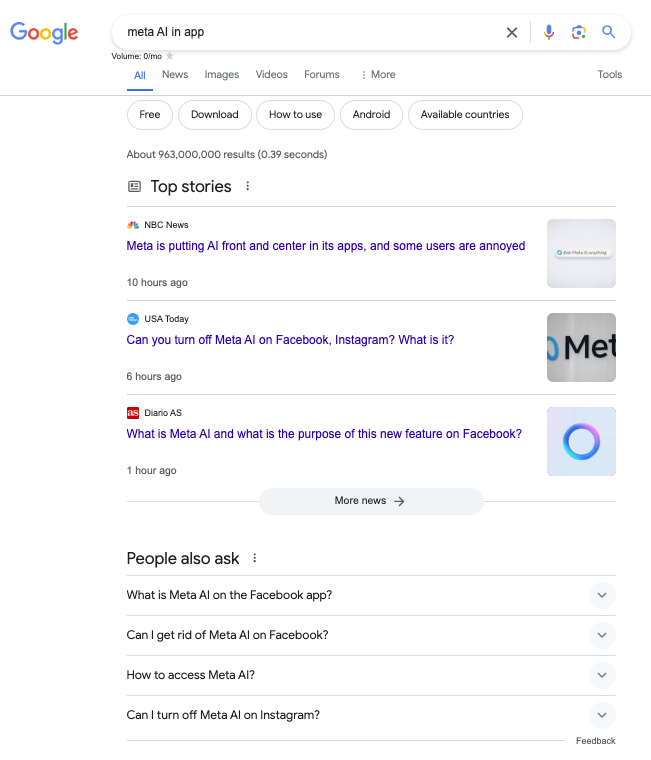Switch to the News tab

[175, 75]
